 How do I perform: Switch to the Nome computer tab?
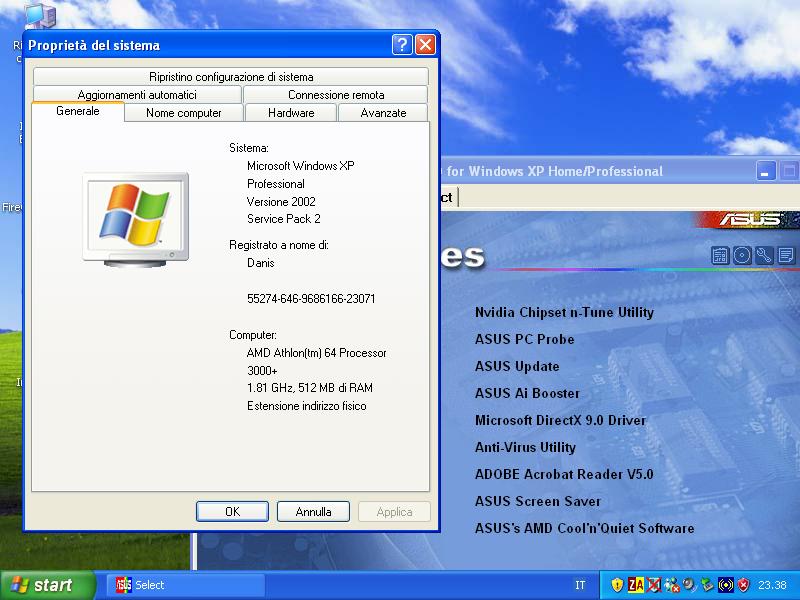pos(184,113)
